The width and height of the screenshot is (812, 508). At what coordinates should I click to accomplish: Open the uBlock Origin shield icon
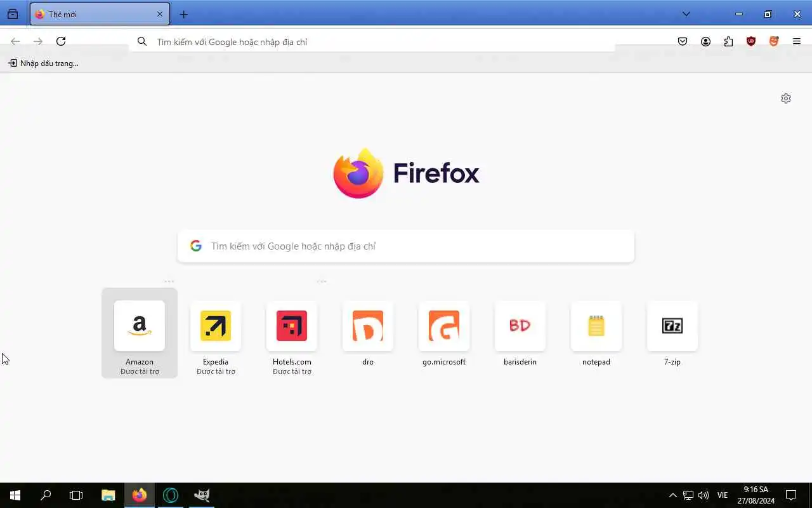(x=751, y=41)
